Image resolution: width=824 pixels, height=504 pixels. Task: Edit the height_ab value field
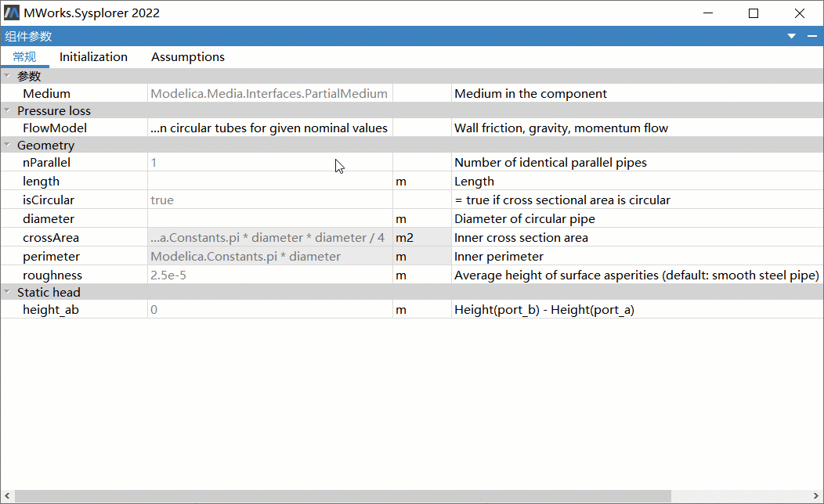[x=269, y=309]
